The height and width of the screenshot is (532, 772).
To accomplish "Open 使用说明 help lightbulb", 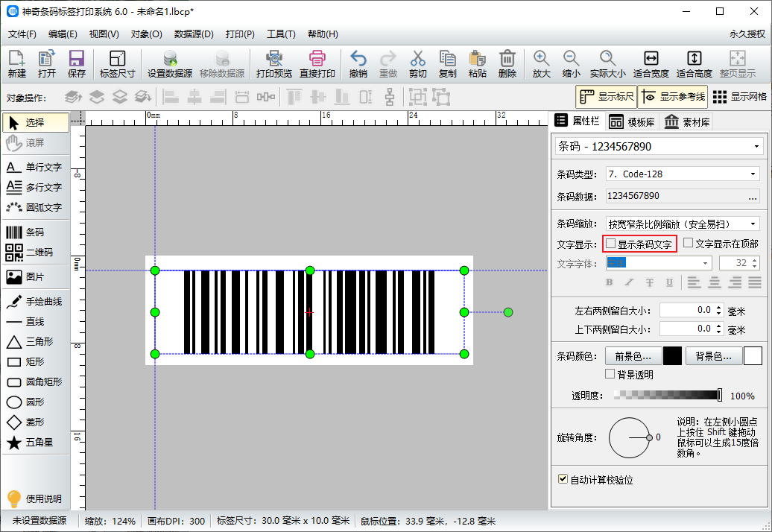I will coord(35,499).
